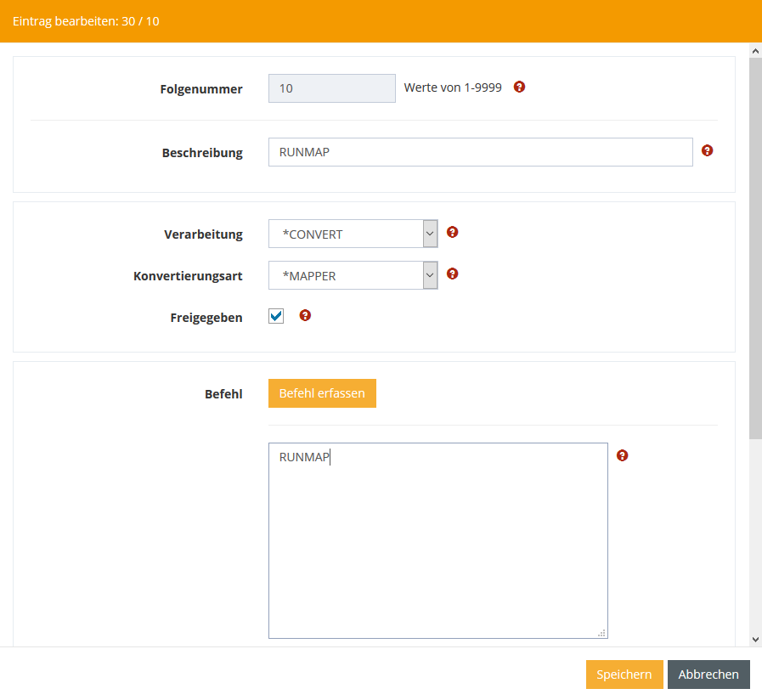Click the scrollbar down arrow
Viewport: 762px width, 700px height.
click(x=755, y=640)
